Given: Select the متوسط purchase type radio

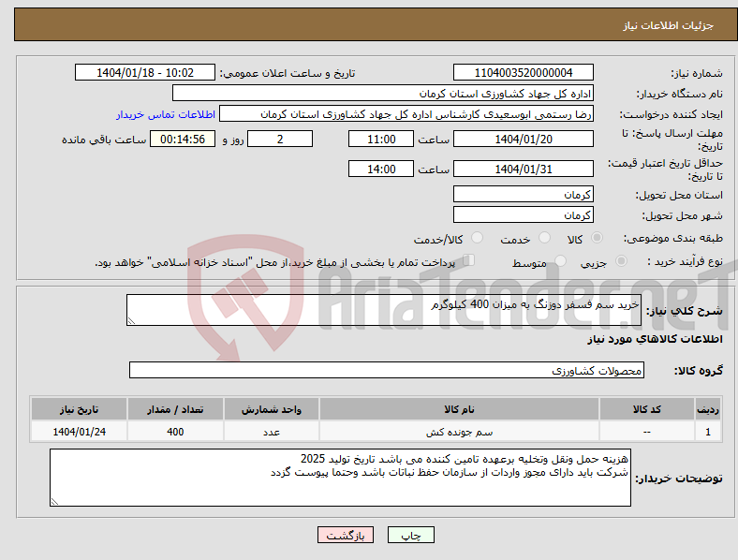Looking at the screenshot, I should point(560,260).
